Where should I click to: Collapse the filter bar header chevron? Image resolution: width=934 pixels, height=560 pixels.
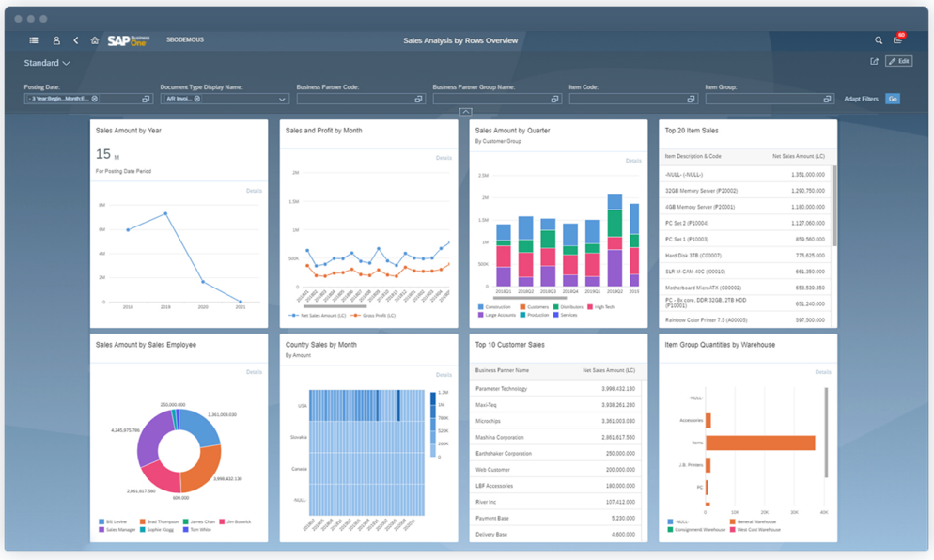click(x=466, y=112)
